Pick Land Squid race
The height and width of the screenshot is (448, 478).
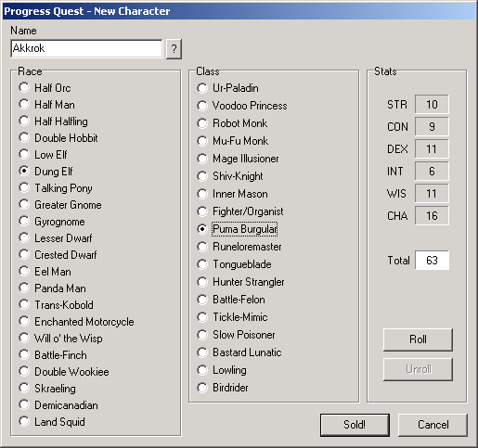[x=52, y=422]
